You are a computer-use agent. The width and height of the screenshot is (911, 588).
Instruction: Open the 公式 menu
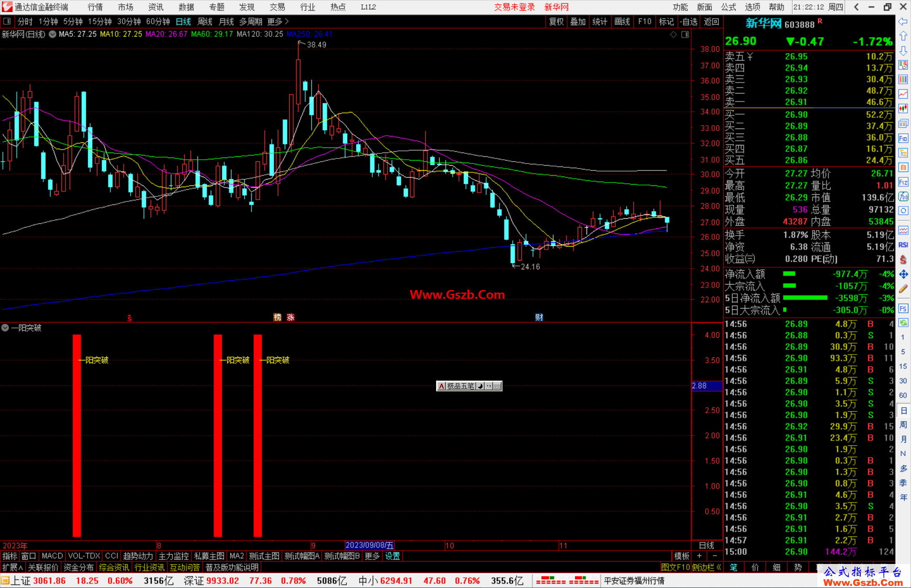(728, 7)
